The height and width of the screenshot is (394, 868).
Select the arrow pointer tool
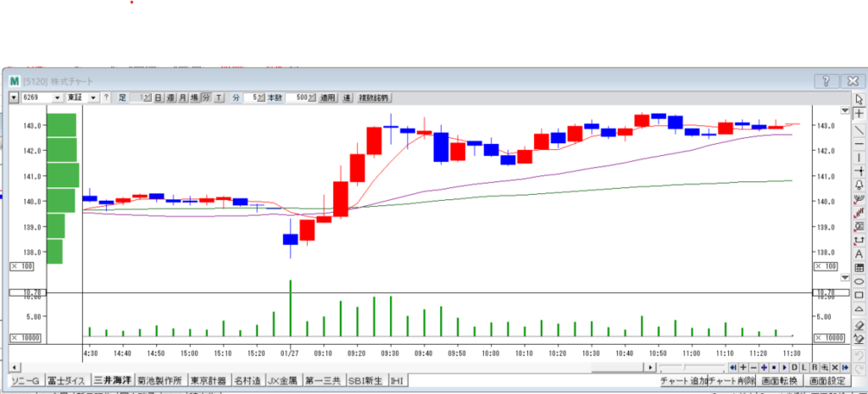tap(859, 99)
